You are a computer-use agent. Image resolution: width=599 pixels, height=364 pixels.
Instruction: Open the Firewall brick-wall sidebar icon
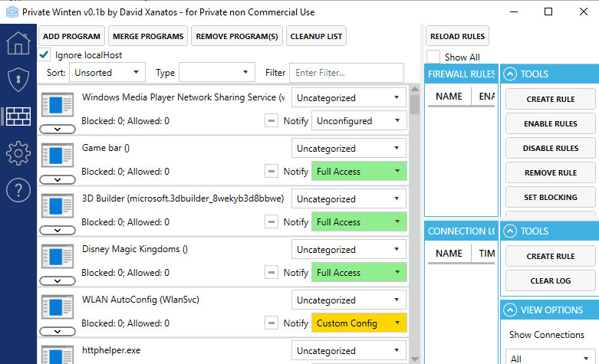click(x=18, y=116)
